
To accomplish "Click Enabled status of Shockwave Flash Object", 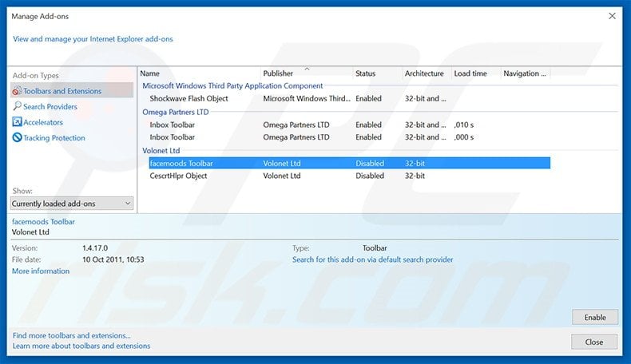I will tap(369, 98).
